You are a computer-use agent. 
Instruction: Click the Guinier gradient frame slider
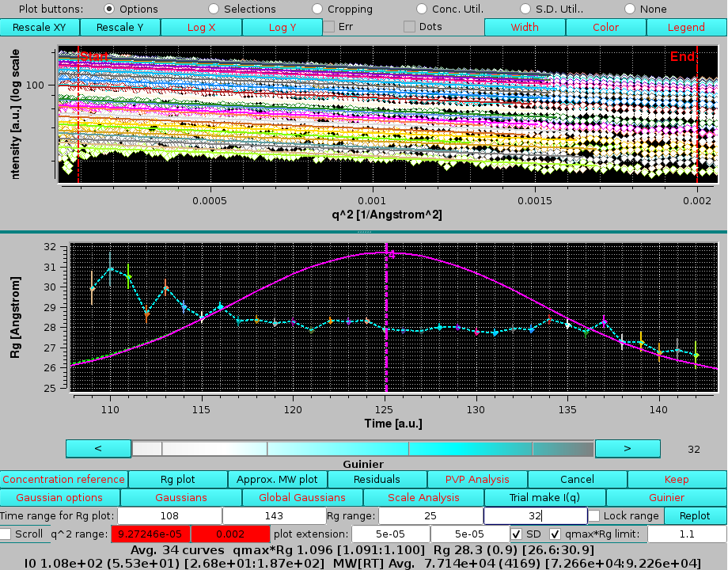pyautogui.click(x=362, y=448)
